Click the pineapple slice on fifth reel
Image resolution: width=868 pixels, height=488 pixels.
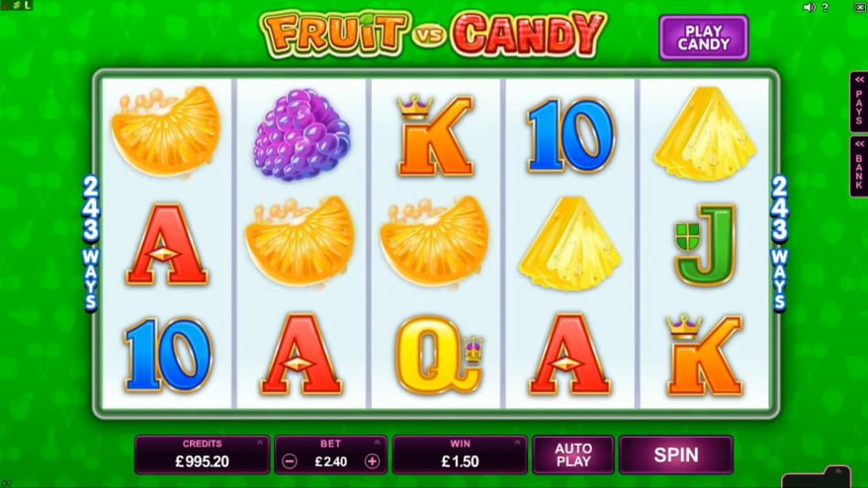[705, 133]
